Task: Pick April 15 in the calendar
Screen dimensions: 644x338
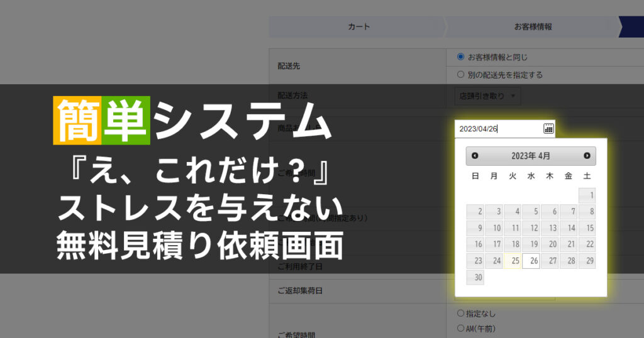Action: (x=587, y=228)
